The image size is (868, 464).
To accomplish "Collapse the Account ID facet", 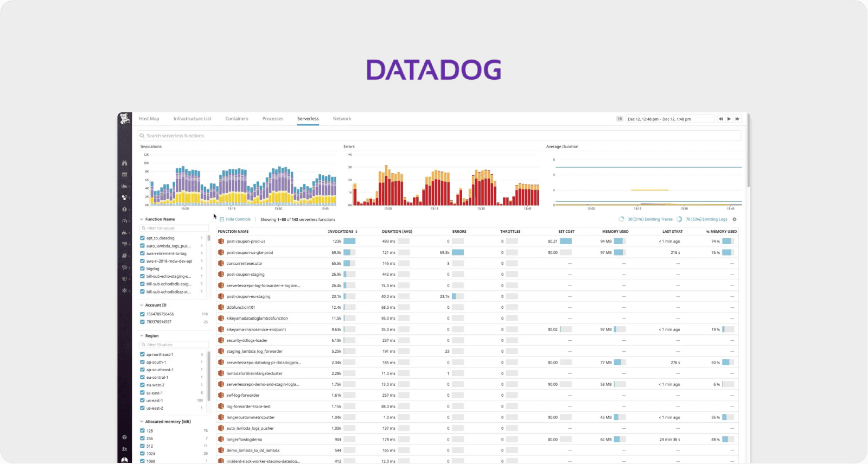I will (x=142, y=305).
